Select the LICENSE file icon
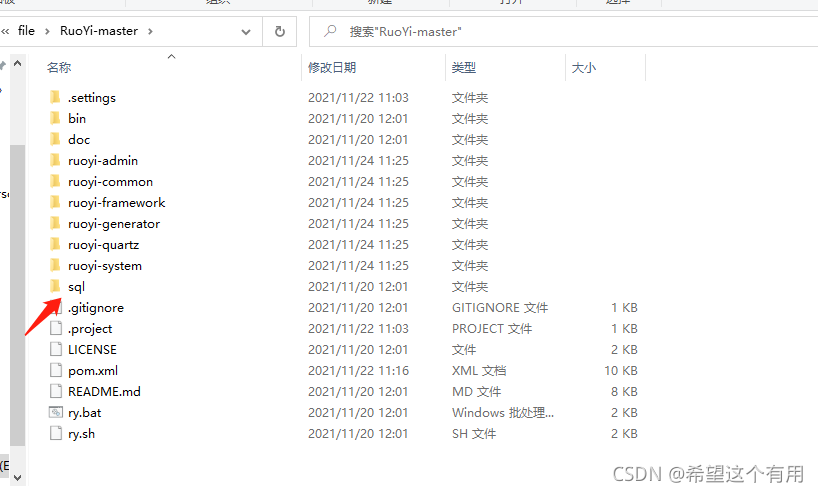818x492 pixels. pos(55,349)
